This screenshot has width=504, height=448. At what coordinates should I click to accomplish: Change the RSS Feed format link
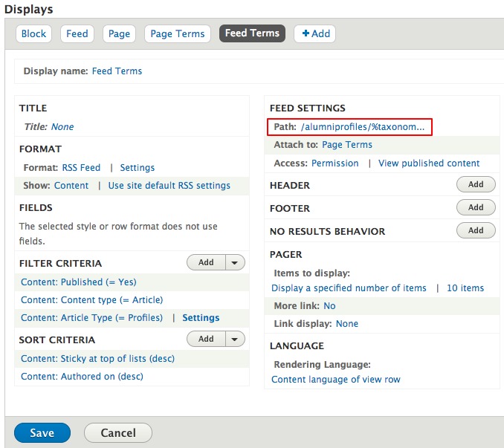[80, 168]
